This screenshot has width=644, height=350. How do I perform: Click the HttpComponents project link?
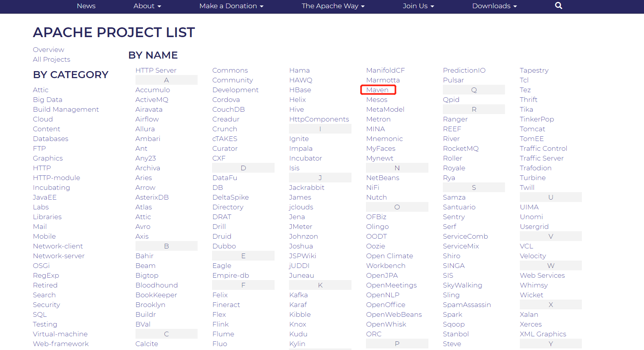pyautogui.click(x=319, y=119)
